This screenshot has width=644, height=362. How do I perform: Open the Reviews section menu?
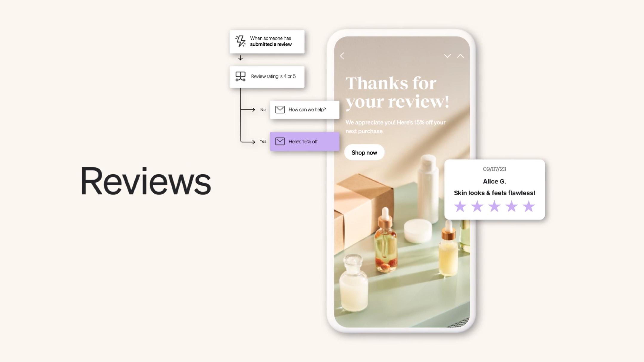tap(145, 181)
